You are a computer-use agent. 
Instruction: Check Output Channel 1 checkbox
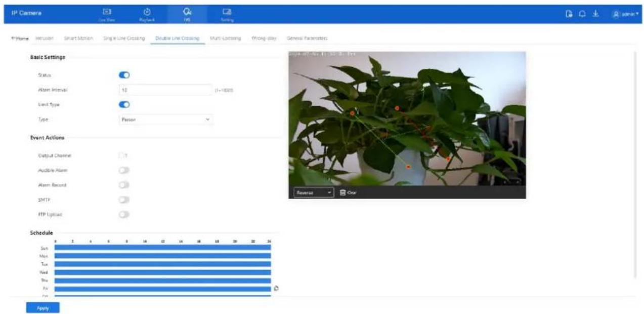click(x=121, y=155)
